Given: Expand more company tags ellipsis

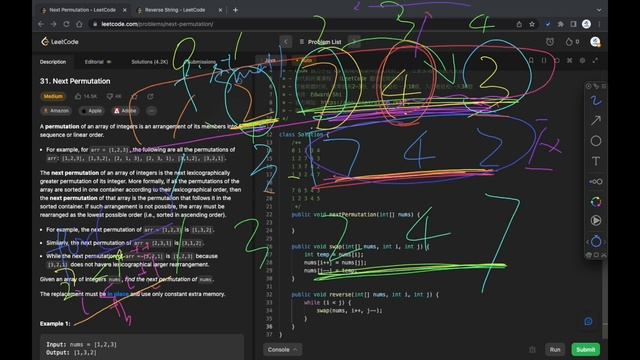Looking at the screenshot, I should [151, 111].
